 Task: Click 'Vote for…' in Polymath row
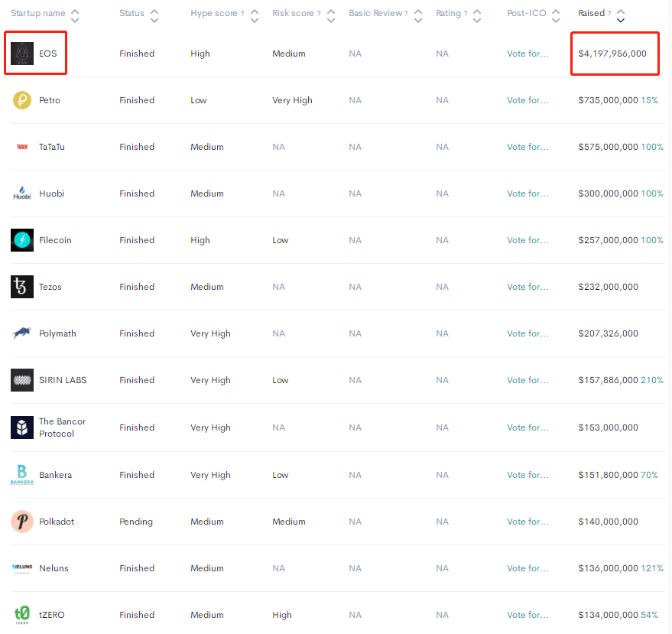click(528, 333)
